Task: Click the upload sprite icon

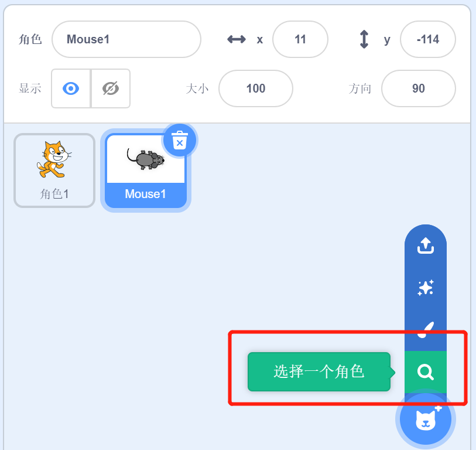Action: [425, 246]
